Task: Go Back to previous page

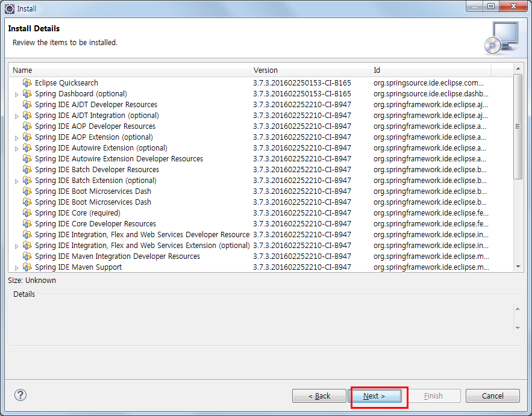Action: click(x=319, y=396)
